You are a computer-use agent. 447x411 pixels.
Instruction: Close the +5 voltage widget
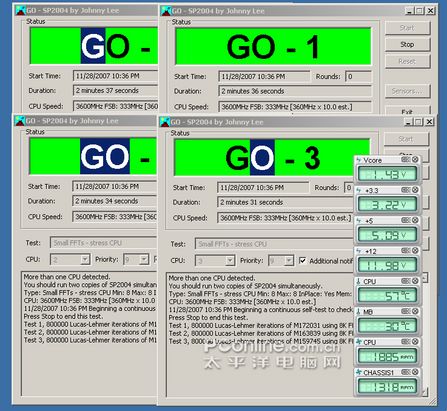pyautogui.click(x=415, y=220)
